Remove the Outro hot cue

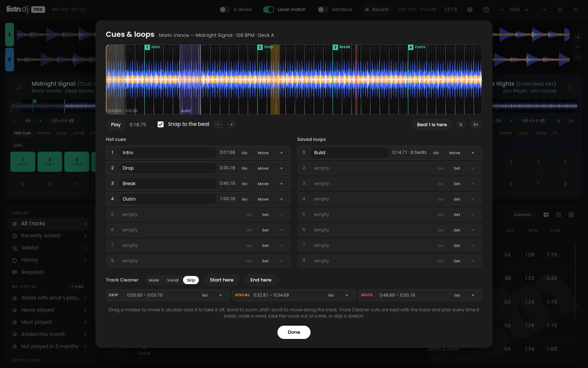coord(282,199)
